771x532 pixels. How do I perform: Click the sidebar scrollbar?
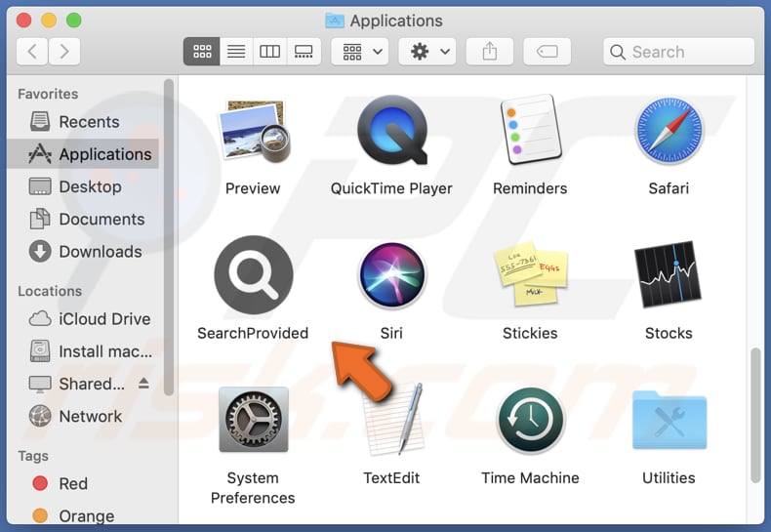tap(169, 237)
